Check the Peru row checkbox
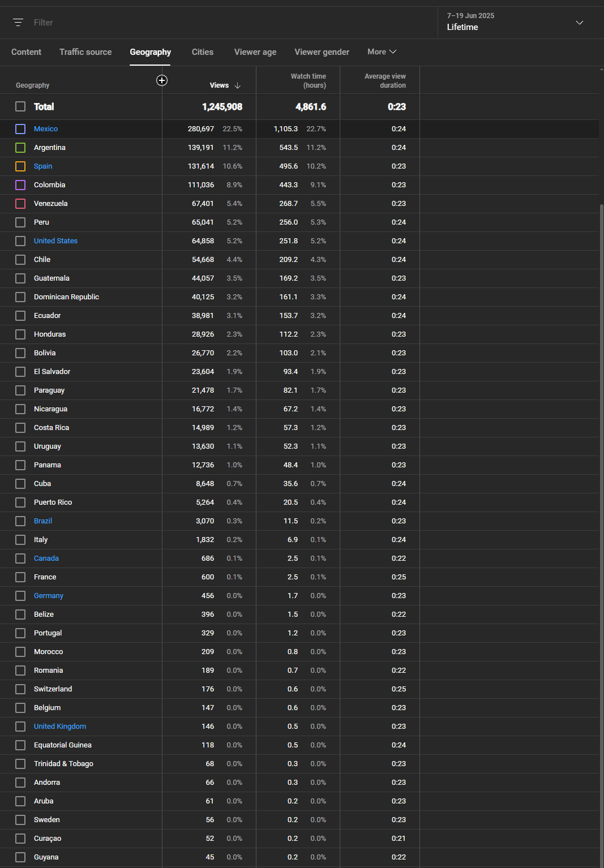Image resolution: width=604 pixels, height=868 pixels. [x=20, y=222]
